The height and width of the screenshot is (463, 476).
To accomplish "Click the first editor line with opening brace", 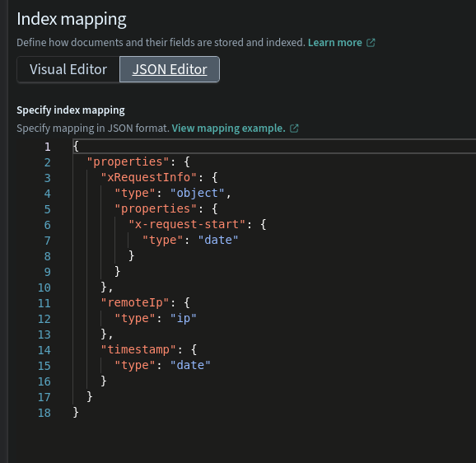I will pos(274,147).
